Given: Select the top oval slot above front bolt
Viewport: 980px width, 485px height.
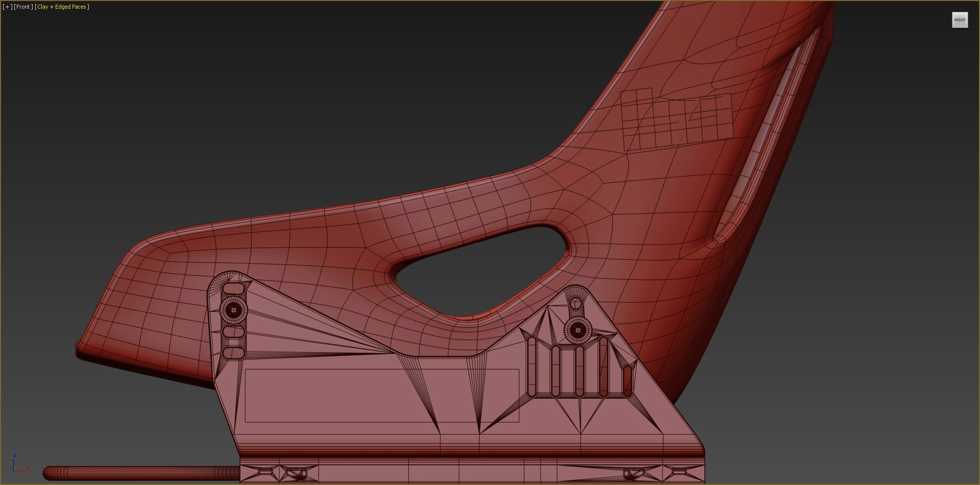Looking at the screenshot, I should click(x=234, y=289).
